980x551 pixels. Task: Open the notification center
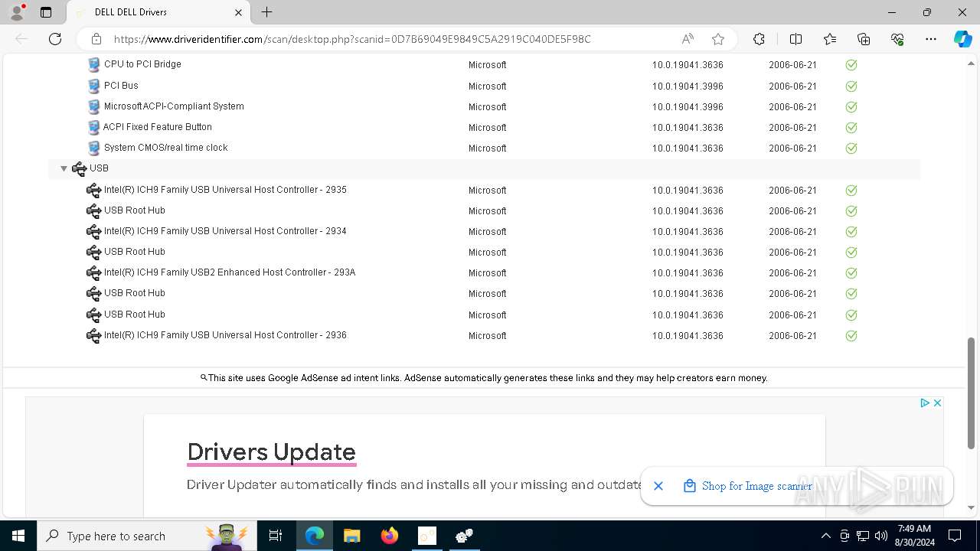[x=955, y=536]
